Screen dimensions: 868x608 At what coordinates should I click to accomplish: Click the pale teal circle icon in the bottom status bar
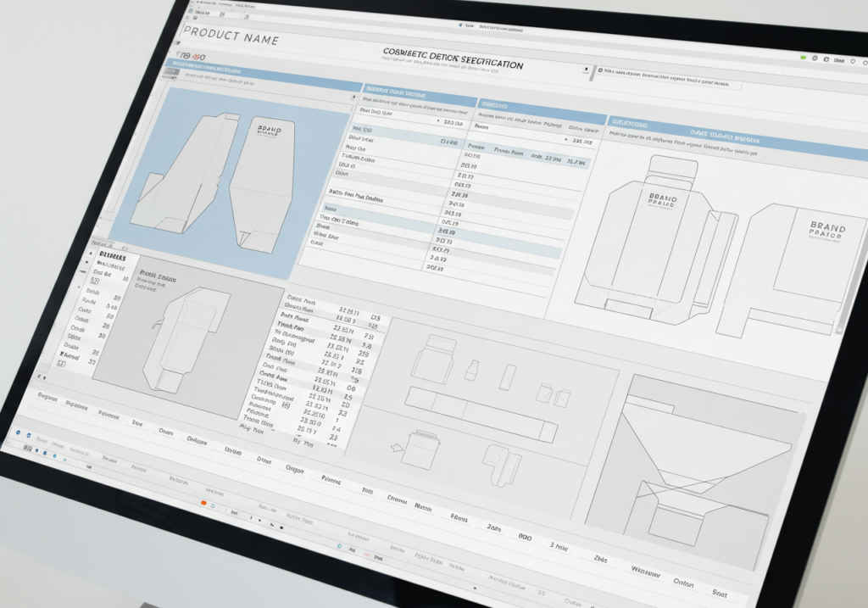pos(339,546)
